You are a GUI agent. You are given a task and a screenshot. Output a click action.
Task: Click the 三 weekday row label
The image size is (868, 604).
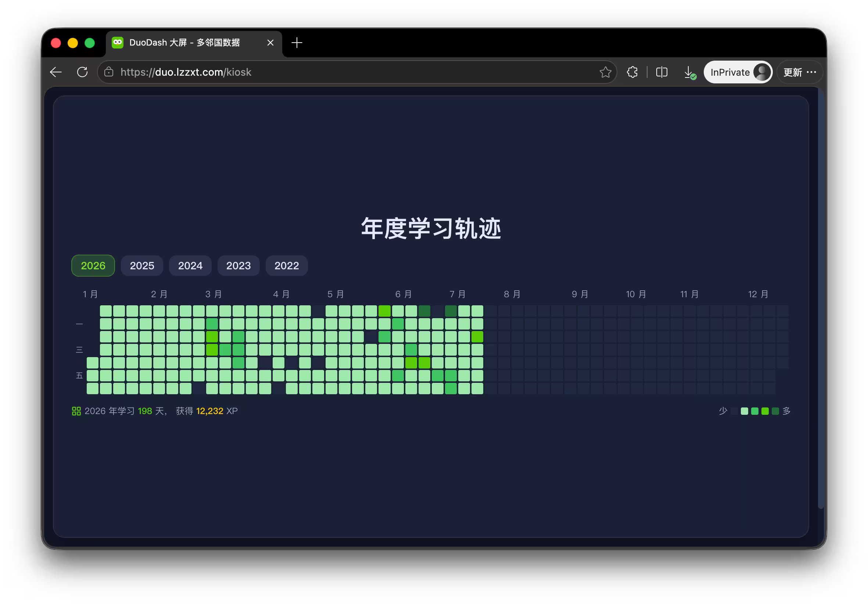pyautogui.click(x=79, y=350)
